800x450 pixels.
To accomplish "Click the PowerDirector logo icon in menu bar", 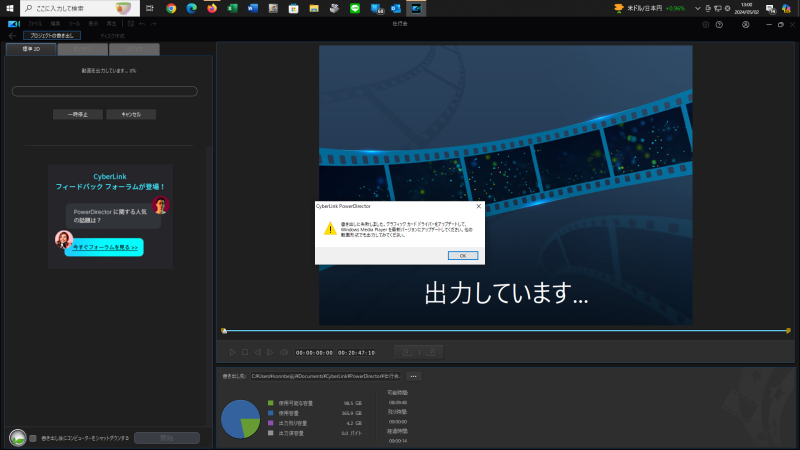I will (14, 24).
